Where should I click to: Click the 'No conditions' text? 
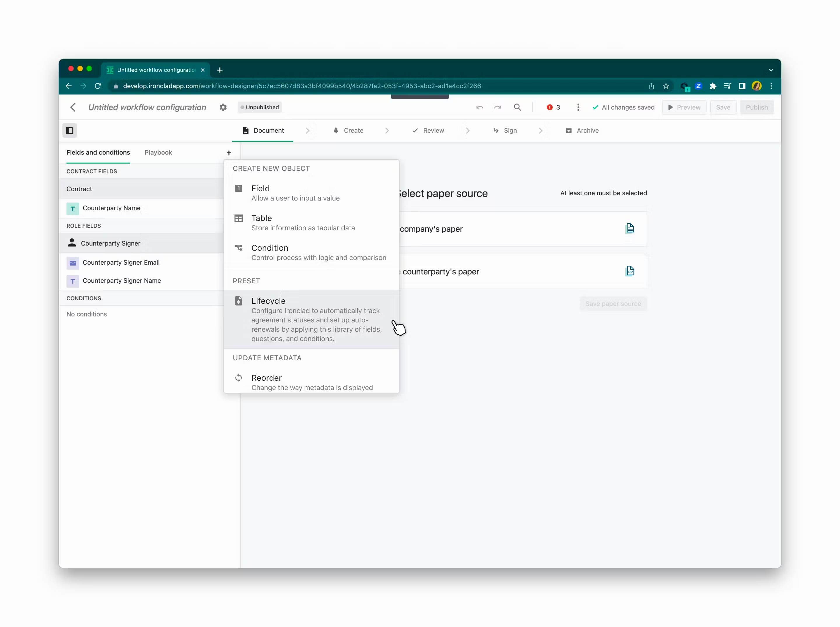coord(87,314)
